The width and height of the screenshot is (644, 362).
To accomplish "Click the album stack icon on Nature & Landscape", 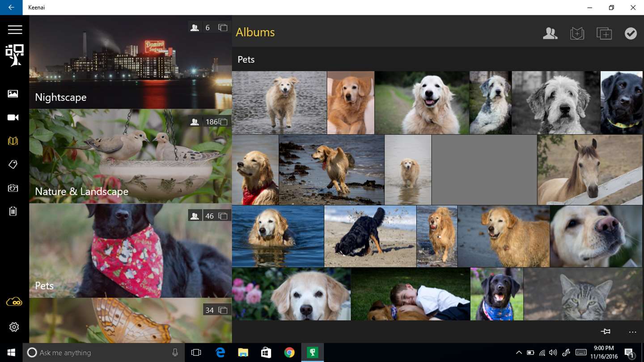I will 223,122.
